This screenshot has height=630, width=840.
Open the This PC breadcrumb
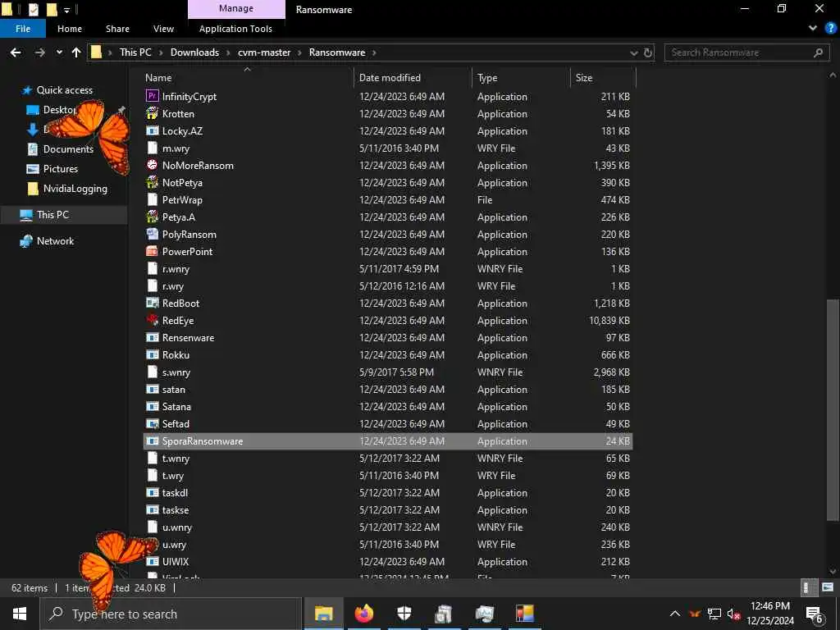coord(135,52)
